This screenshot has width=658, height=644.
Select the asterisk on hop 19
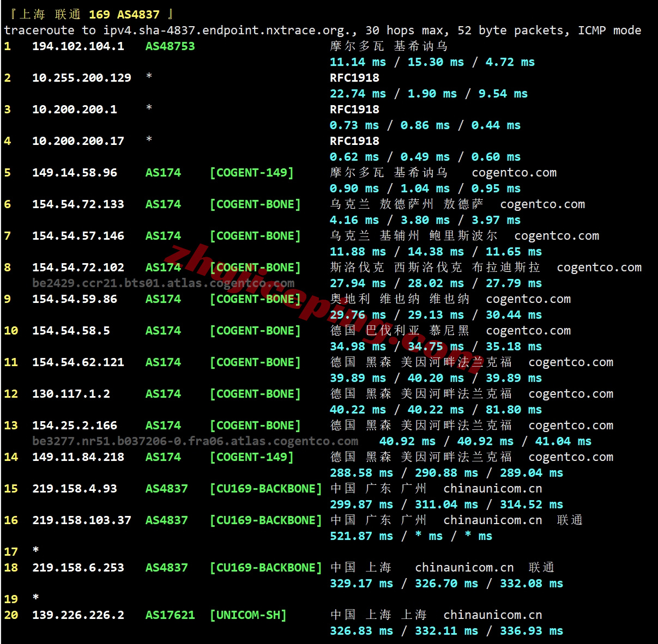pos(36,598)
